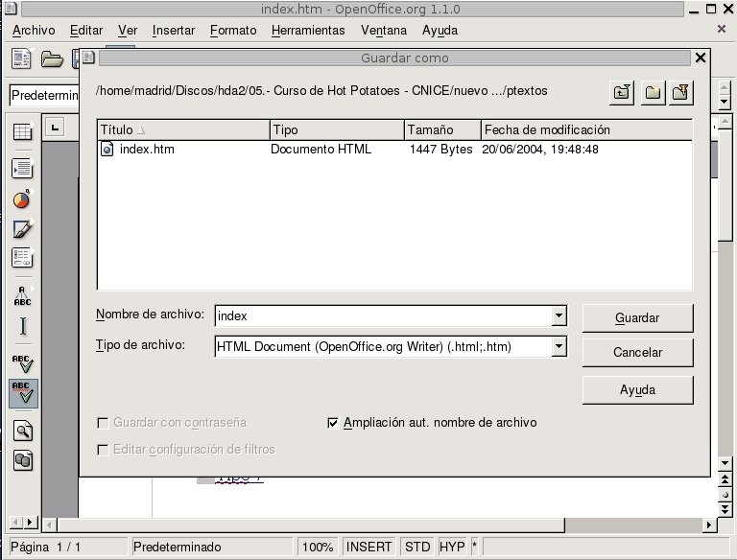This screenshot has height=560, width=737.
Task: Select the index.htm file in list
Action: click(146, 150)
